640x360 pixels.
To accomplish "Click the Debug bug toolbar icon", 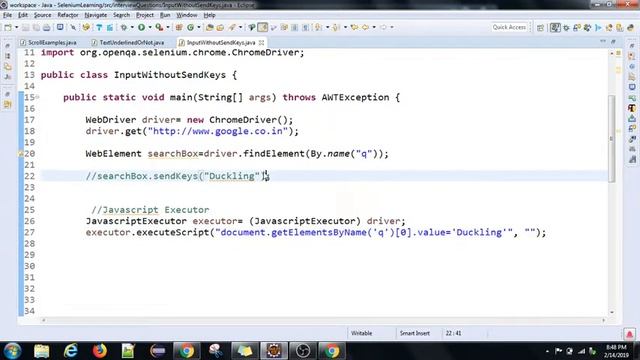I will (123, 27).
